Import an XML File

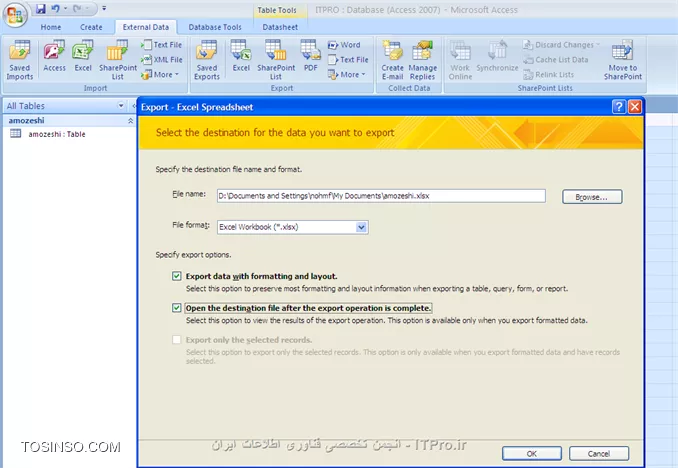161,60
